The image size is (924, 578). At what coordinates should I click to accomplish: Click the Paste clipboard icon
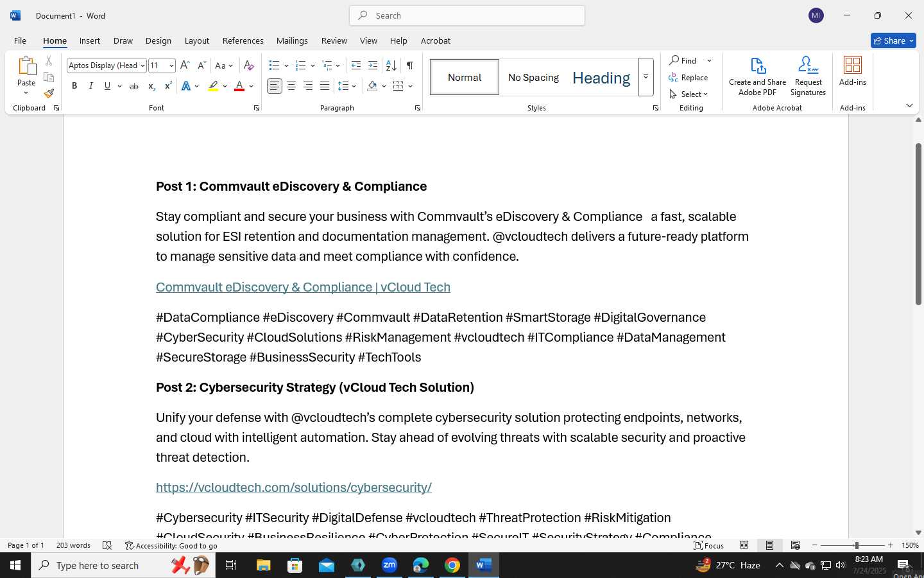click(26, 66)
